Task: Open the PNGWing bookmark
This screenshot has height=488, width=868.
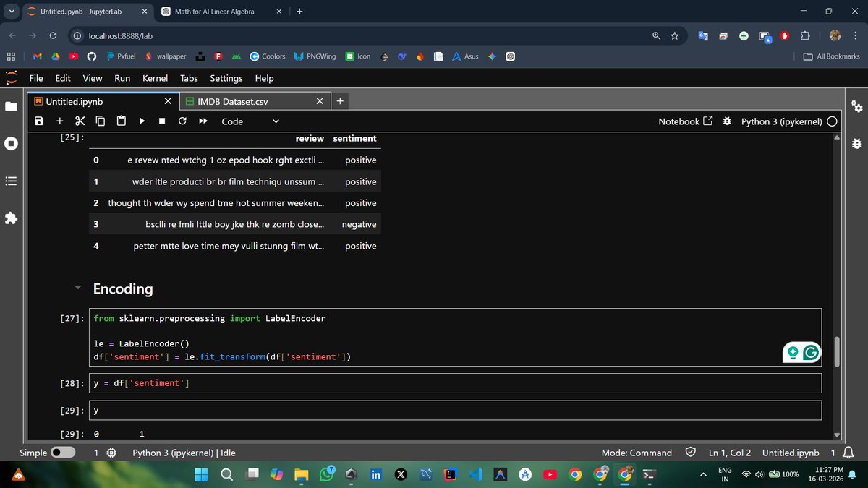Action: 315,56
